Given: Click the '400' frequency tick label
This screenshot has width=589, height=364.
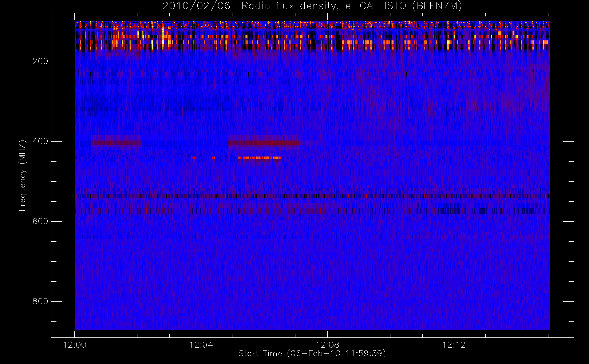Looking at the screenshot, I should 40,141.
